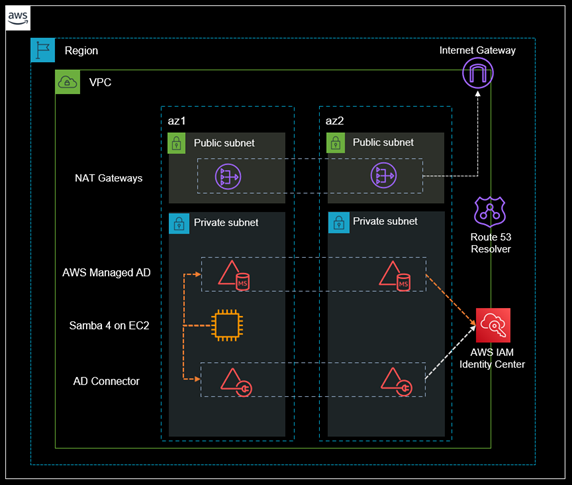Click the 'Public subnet' text in az2

tap(383, 142)
